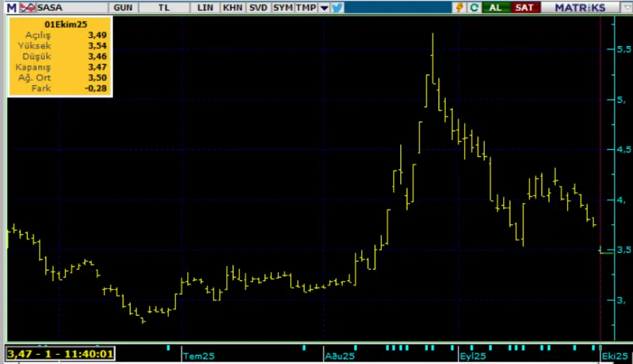
Task: Click the yellow 01Ekim25 price info box
Action: 59,58
